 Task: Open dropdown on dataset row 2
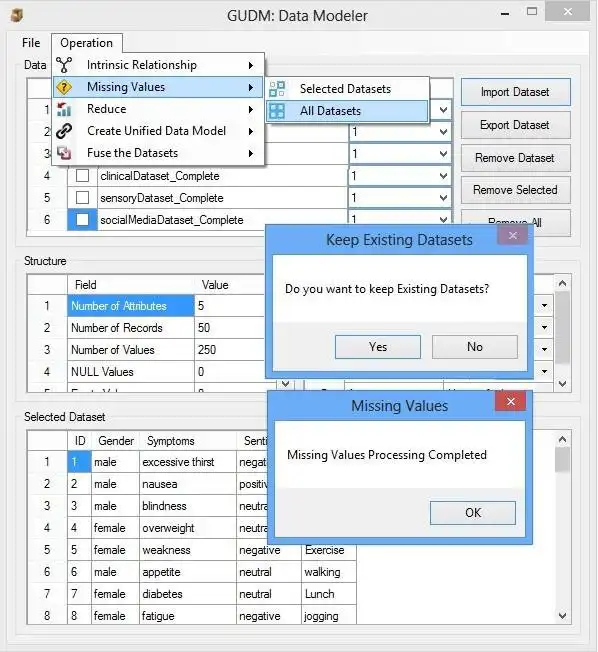[443, 132]
